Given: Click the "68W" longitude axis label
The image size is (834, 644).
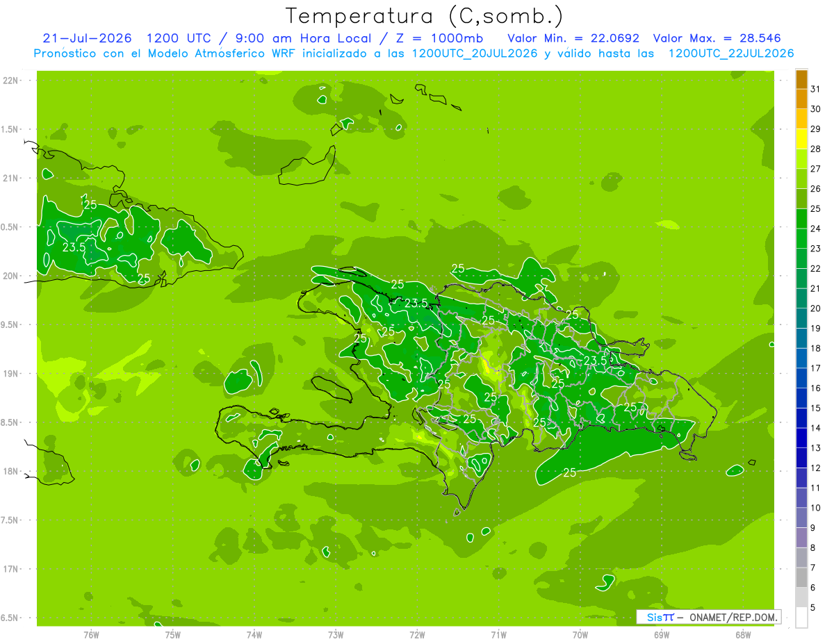Looking at the screenshot, I should [743, 634].
